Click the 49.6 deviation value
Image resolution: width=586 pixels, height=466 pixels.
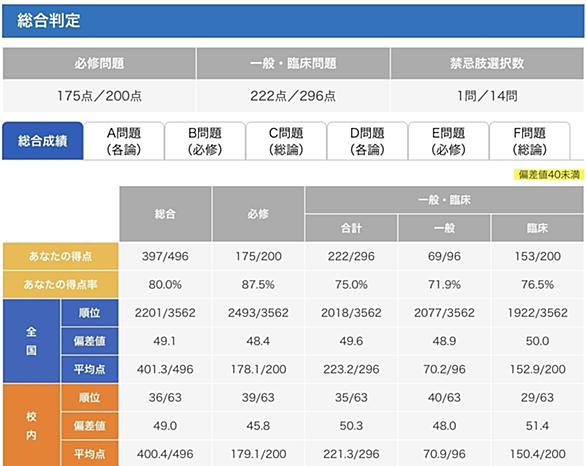coord(351,341)
